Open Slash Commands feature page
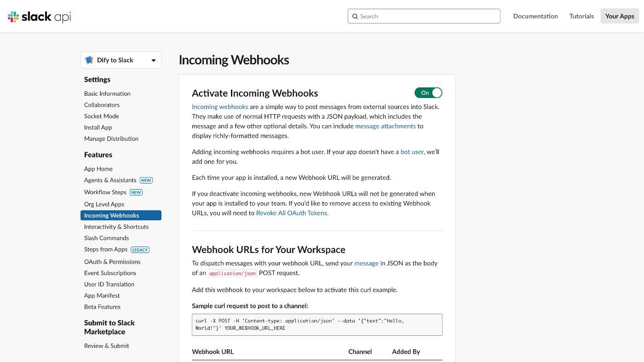Viewport: 644px width, 362px height. [107, 238]
